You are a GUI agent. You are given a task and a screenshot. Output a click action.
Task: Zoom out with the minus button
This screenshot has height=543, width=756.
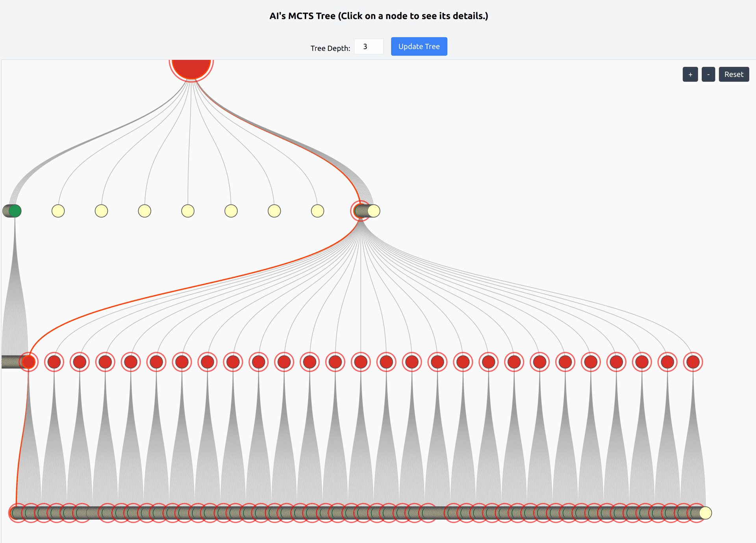708,74
